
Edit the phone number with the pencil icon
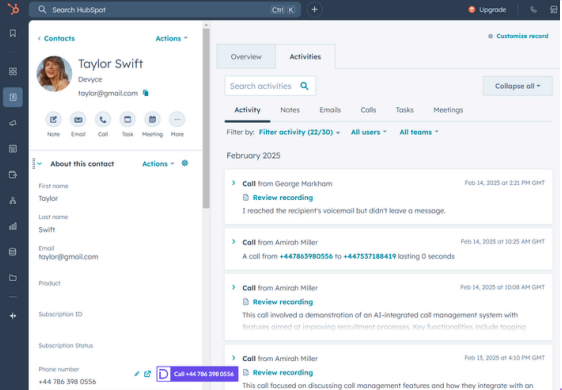tap(137, 374)
